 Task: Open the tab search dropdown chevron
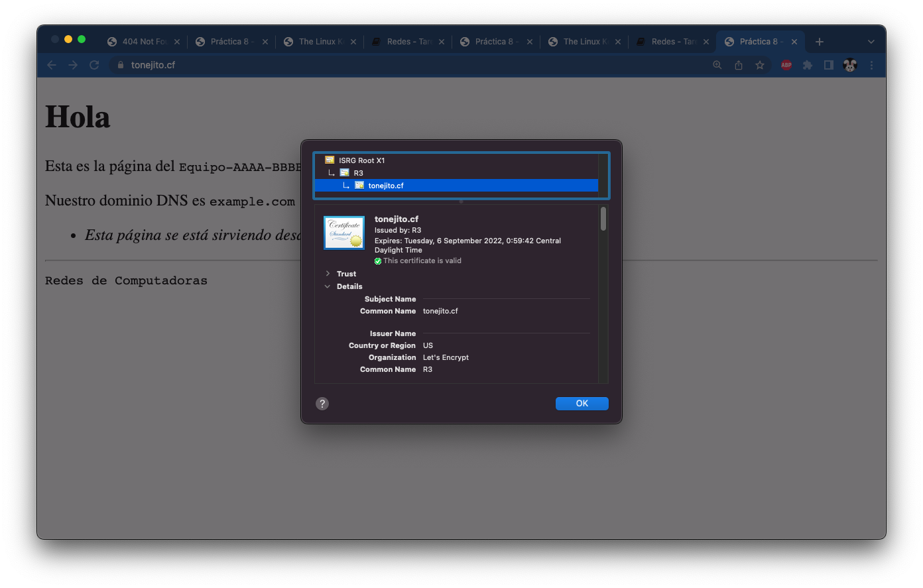coord(871,42)
